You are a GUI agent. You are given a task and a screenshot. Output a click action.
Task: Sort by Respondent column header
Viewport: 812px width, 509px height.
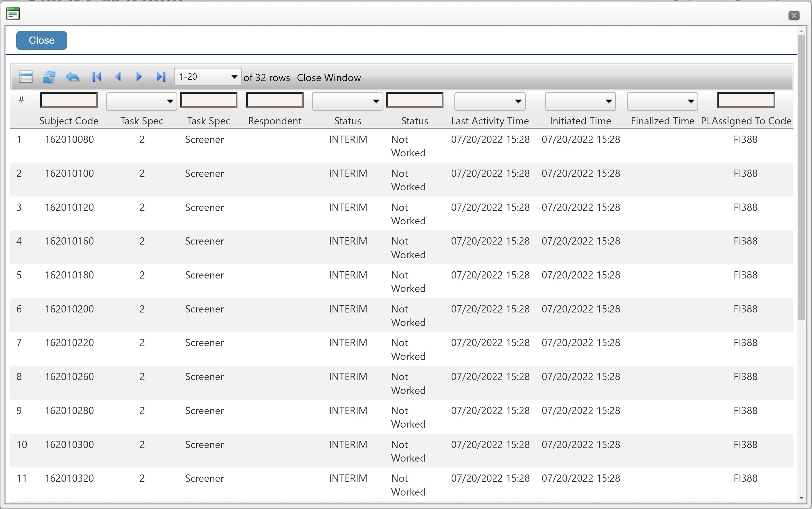[275, 121]
